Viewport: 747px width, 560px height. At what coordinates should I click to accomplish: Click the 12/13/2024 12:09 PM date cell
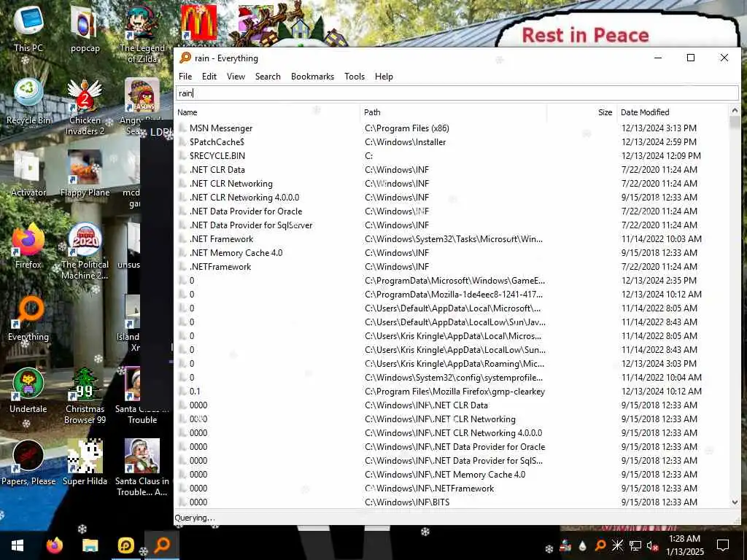(x=661, y=156)
